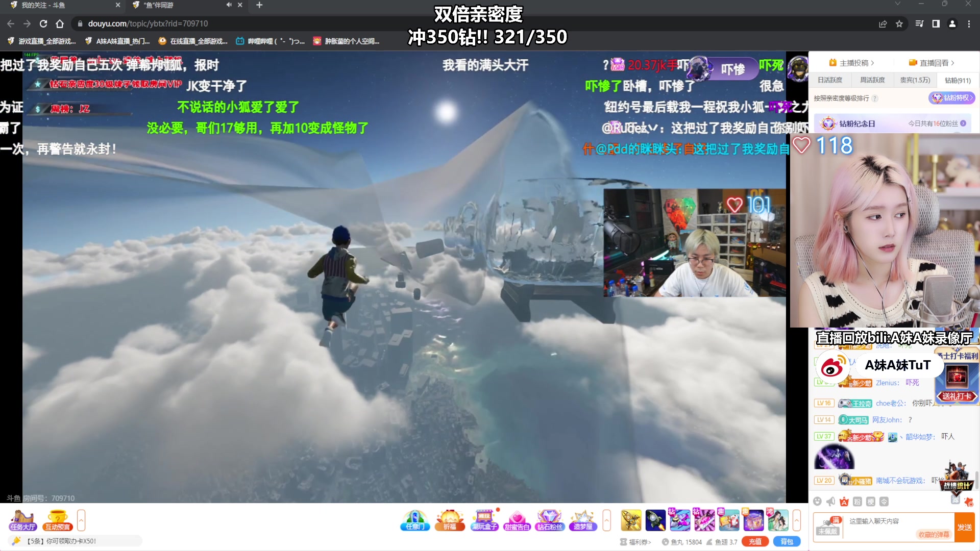Go back to previous page

point(11,23)
